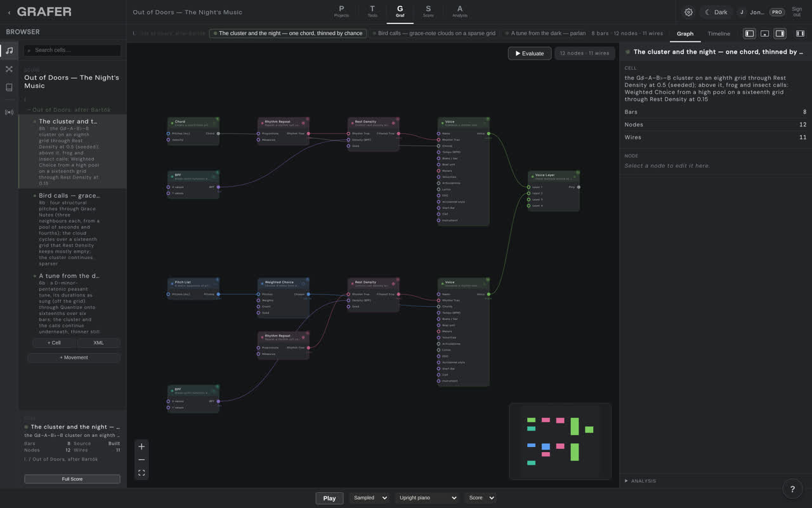Toggle the right panel layout icon
Screen dimensions: 812x508
[780, 34]
